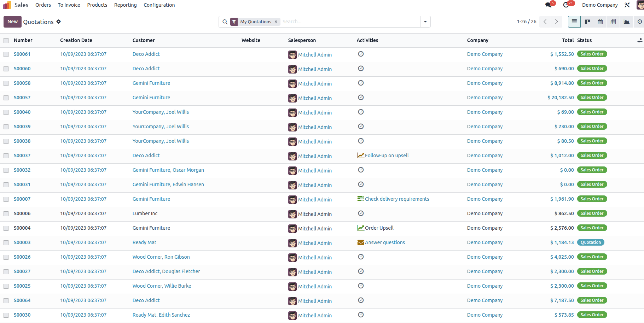Check the box for order S00003
Viewport: 644px width, 323px height.
tap(6, 243)
